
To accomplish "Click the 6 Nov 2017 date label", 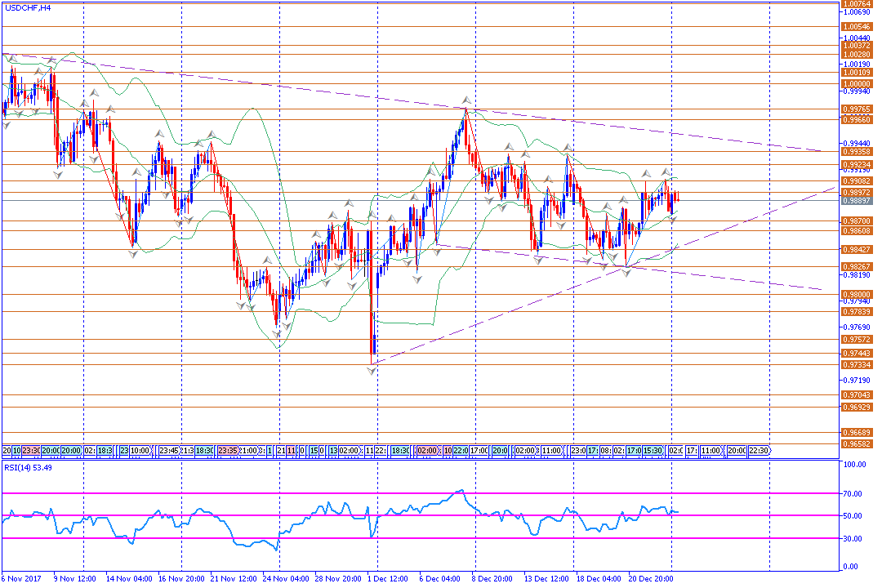I will point(22,578).
